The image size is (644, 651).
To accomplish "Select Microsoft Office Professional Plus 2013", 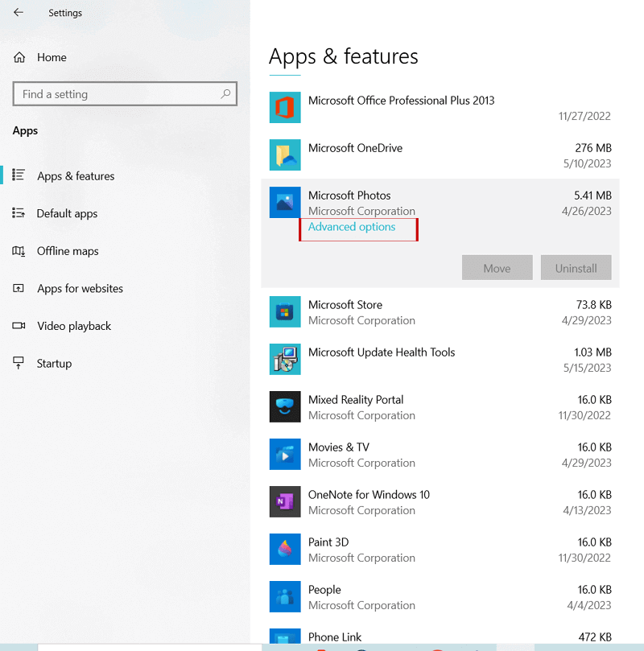I will [401, 101].
